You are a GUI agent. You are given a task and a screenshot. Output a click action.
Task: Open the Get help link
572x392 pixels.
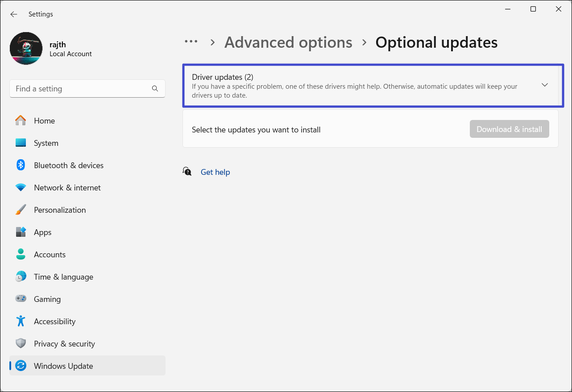[215, 172]
